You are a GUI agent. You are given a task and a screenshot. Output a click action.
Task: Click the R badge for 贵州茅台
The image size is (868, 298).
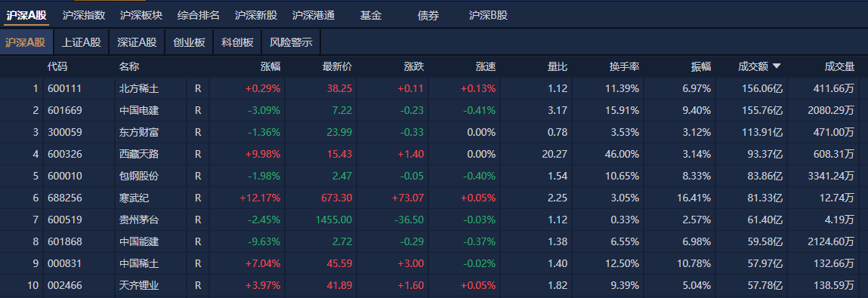[x=198, y=220]
